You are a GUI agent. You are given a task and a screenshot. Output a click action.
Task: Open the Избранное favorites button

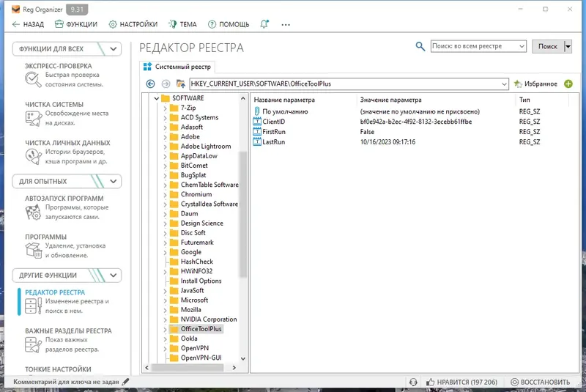pos(535,84)
